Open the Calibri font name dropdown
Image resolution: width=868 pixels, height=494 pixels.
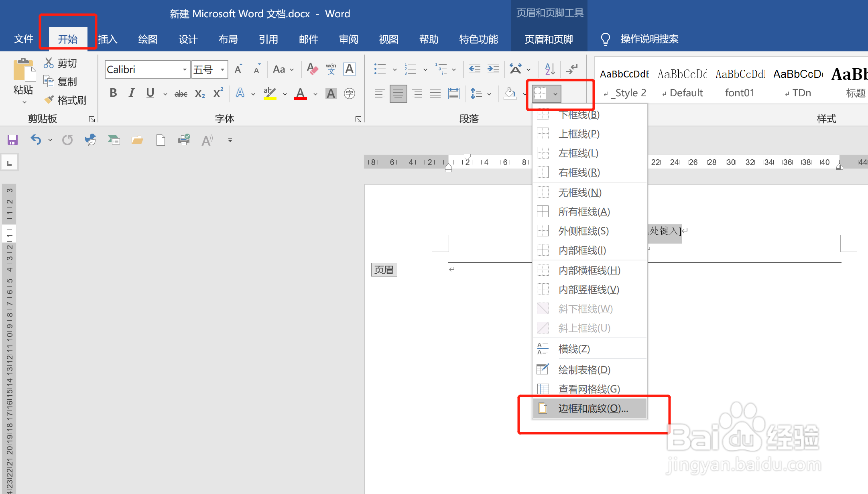[x=184, y=69]
